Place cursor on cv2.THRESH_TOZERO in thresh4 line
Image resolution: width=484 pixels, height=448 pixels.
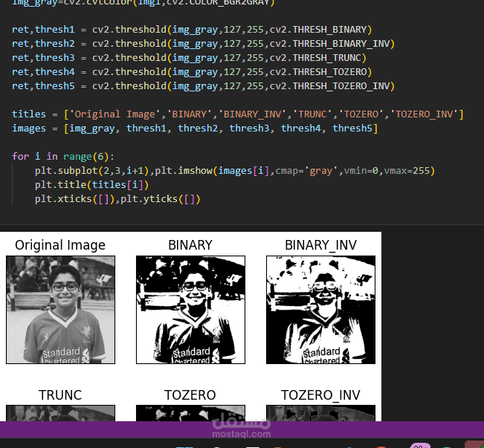pos(318,72)
